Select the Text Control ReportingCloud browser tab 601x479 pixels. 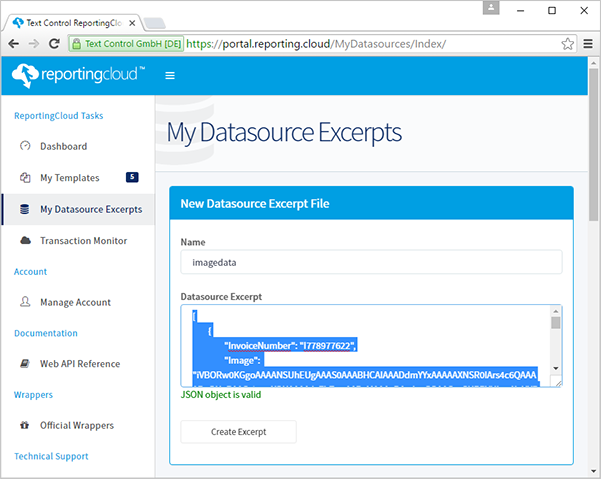[x=73, y=23]
